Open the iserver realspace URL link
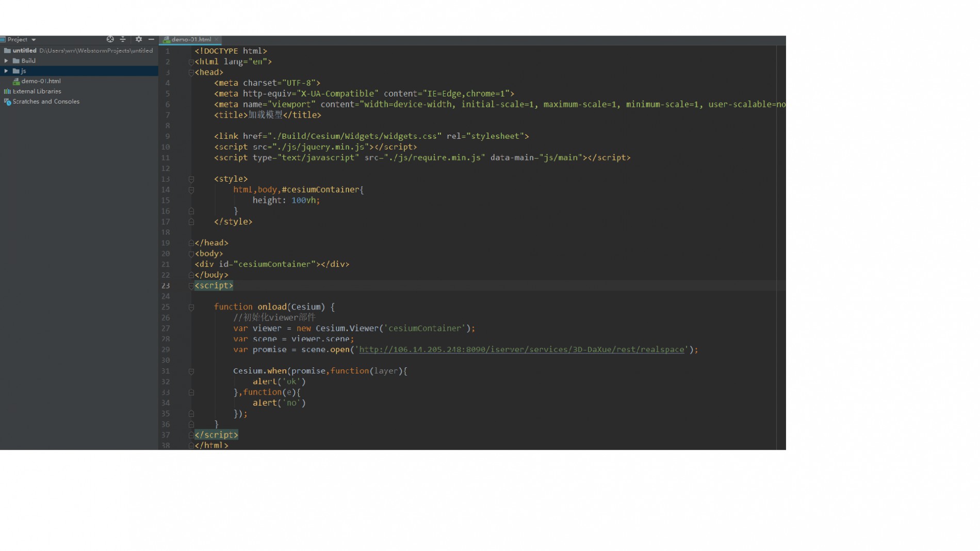The height and width of the screenshot is (551, 980). [x=521, y=350]
